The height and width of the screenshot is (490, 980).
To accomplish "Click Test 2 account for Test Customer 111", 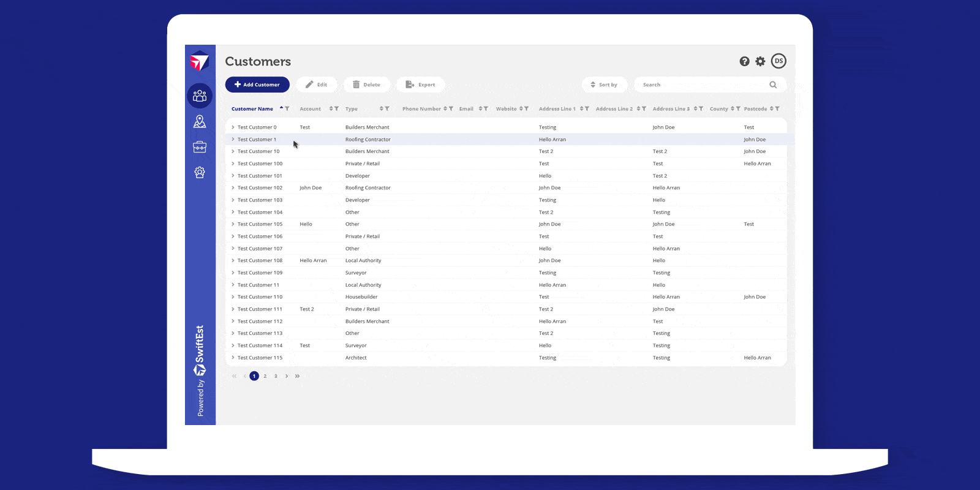I will pyautogui.click(x=307, y=309).
